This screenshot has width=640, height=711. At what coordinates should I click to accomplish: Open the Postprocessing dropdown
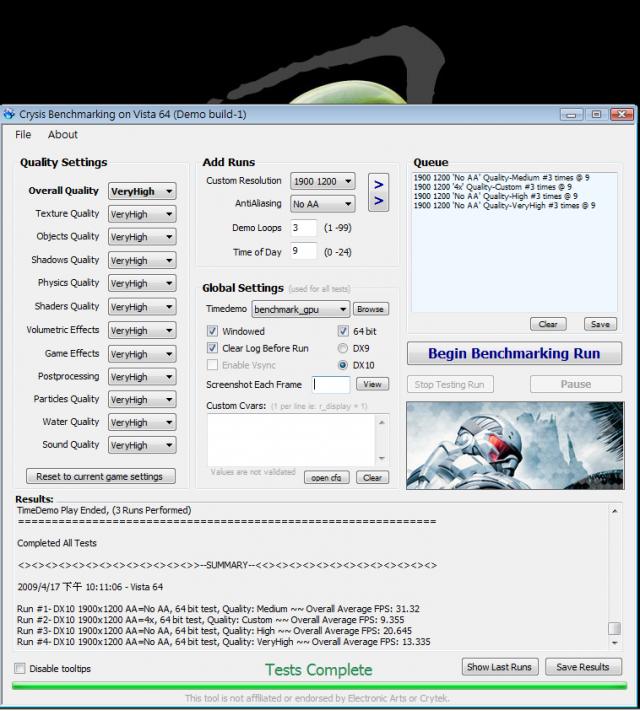[x=142, y=376]
